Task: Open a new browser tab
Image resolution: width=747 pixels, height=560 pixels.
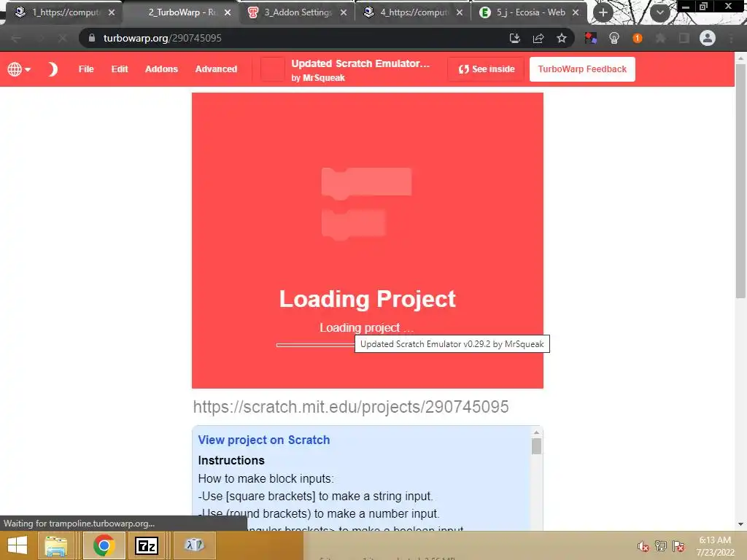Action: [x=603, y=12]
